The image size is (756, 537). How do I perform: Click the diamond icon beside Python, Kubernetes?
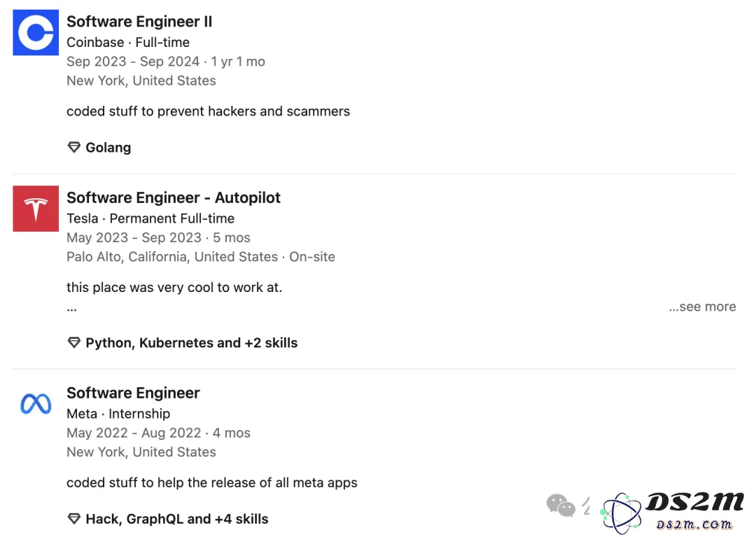coord(73,343)
